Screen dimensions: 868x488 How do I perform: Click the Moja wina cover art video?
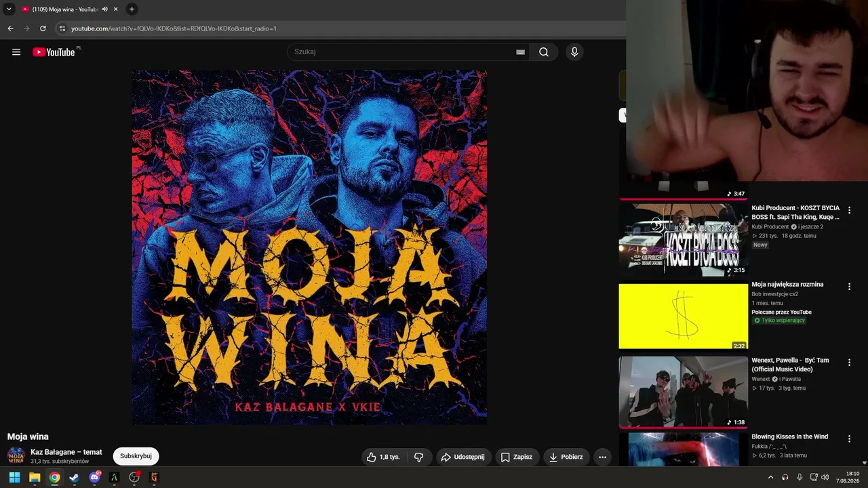click(309, 247)
